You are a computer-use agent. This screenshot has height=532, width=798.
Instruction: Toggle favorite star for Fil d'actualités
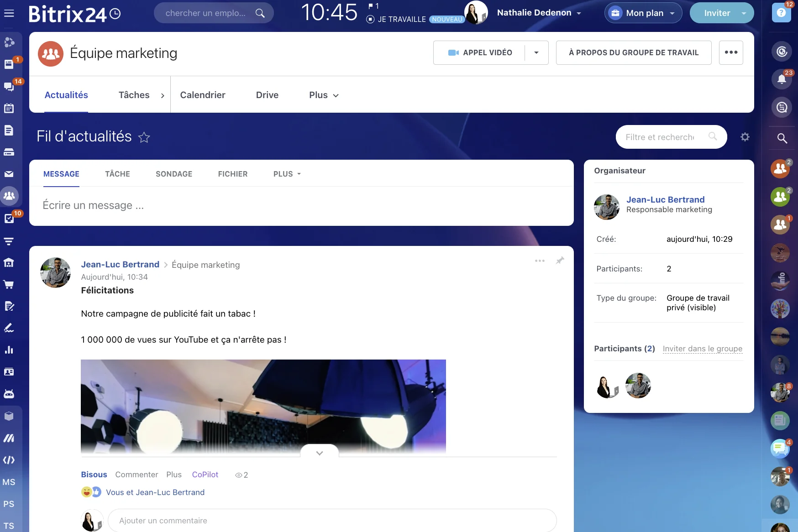(144, 137)
